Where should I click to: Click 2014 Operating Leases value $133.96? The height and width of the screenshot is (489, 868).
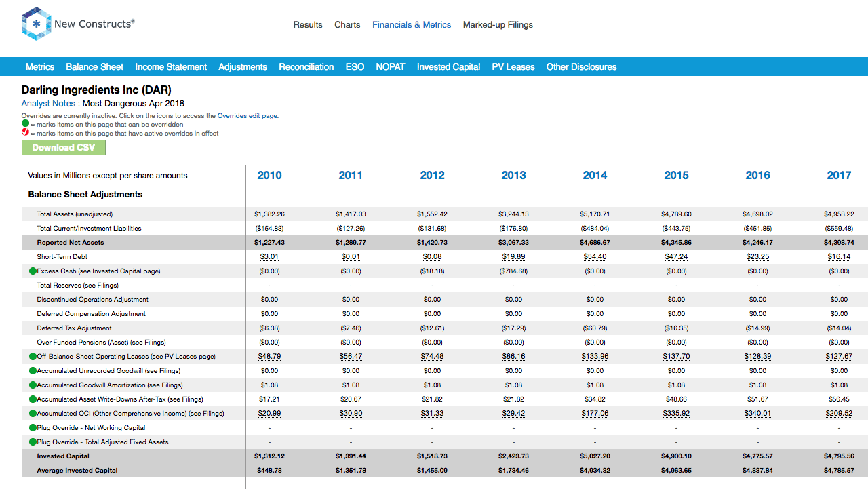coord(595,357)
